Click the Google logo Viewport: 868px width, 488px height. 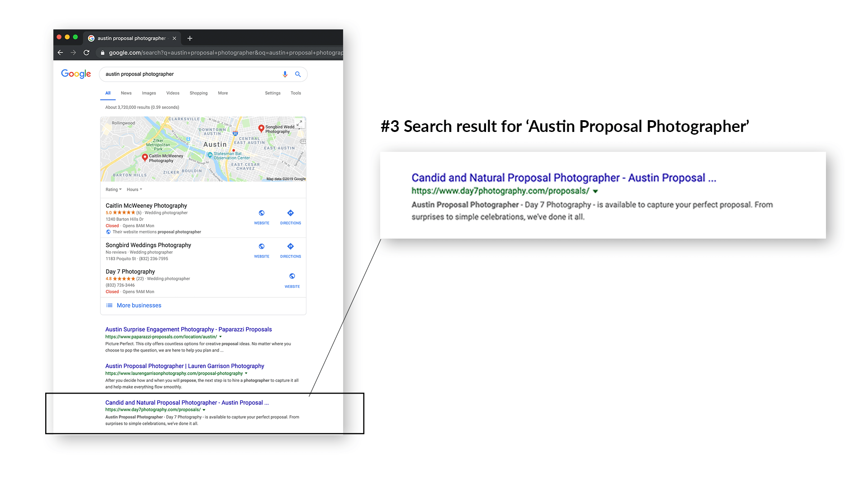[x=76, y=74]
